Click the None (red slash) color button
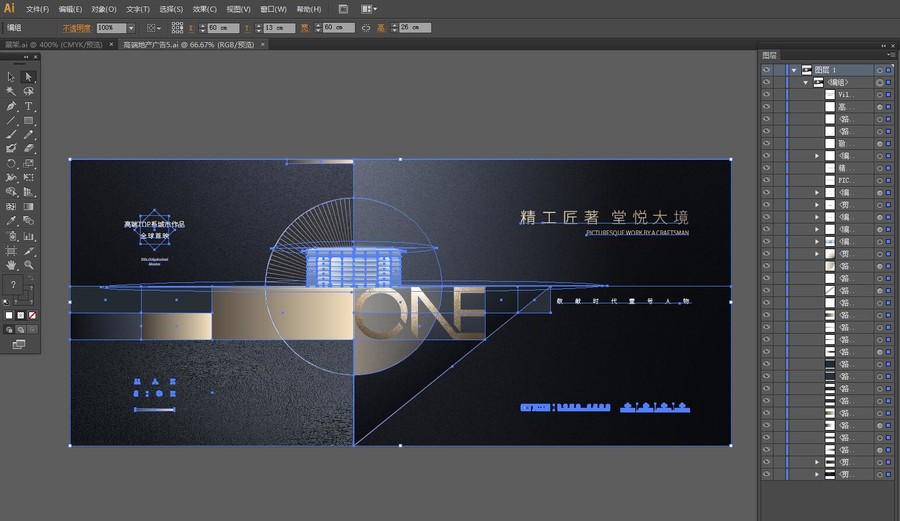 (32, 315)
